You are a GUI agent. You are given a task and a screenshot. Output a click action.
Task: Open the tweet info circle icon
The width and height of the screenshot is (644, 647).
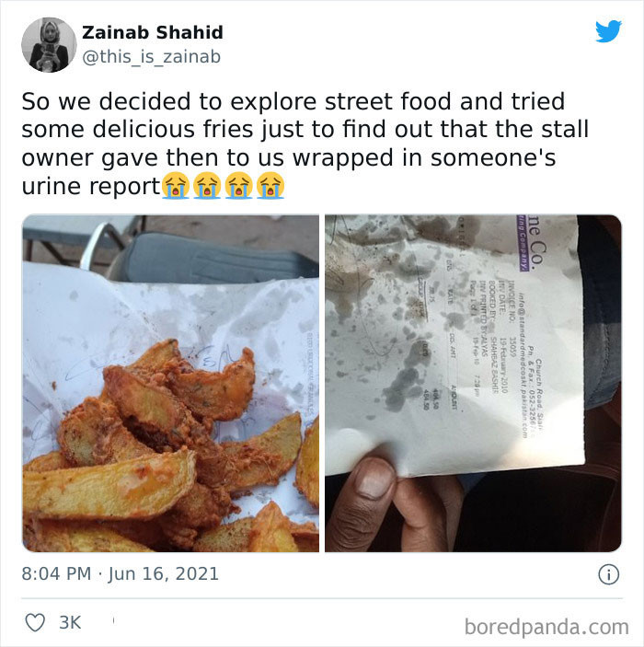(608, 574)
